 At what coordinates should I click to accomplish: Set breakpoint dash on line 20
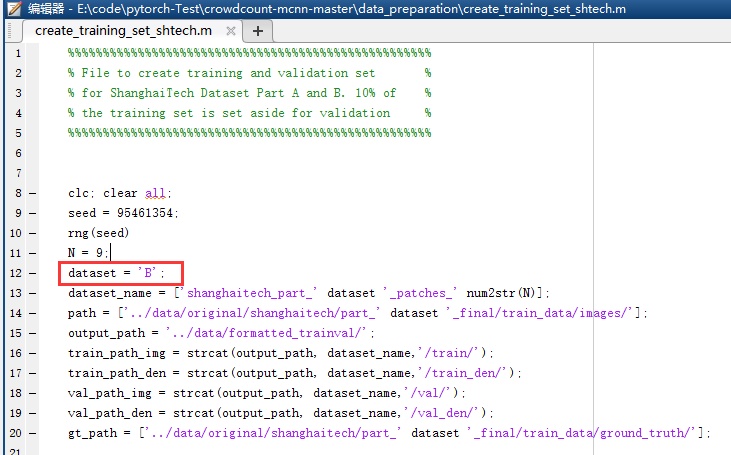pyautogui.click(x=32, y=434)
